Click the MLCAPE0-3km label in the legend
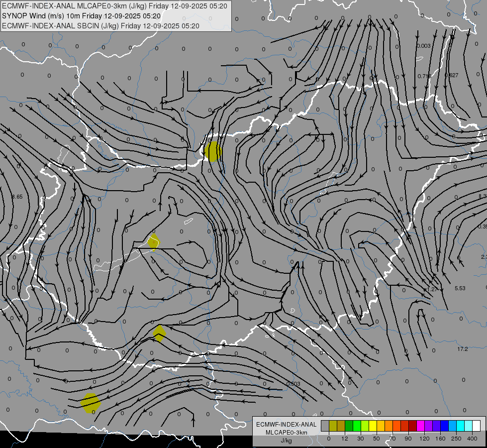This screenshot has width=487, height=448. coord(287,433)
